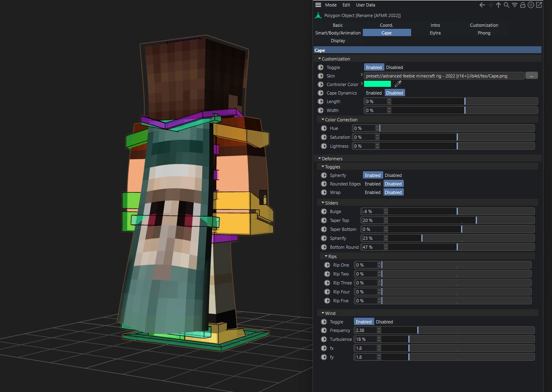The height and width of the screenshot is (392, 552).
Task: Click the keyframe dot beside Cape Dynamics
Action: click(321, 93)
